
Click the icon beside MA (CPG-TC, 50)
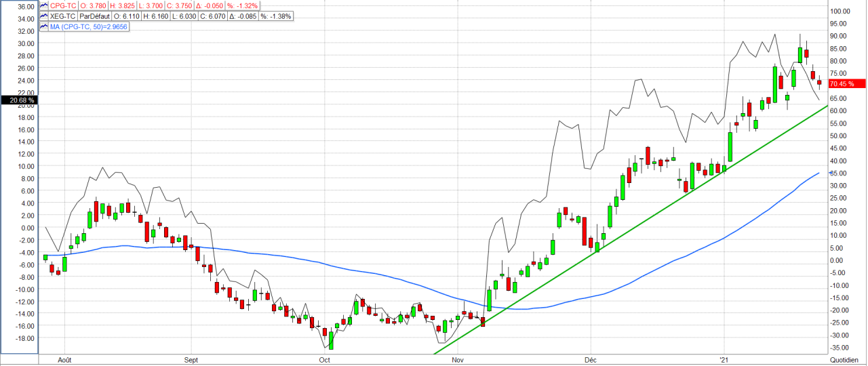tap(44, 26)
